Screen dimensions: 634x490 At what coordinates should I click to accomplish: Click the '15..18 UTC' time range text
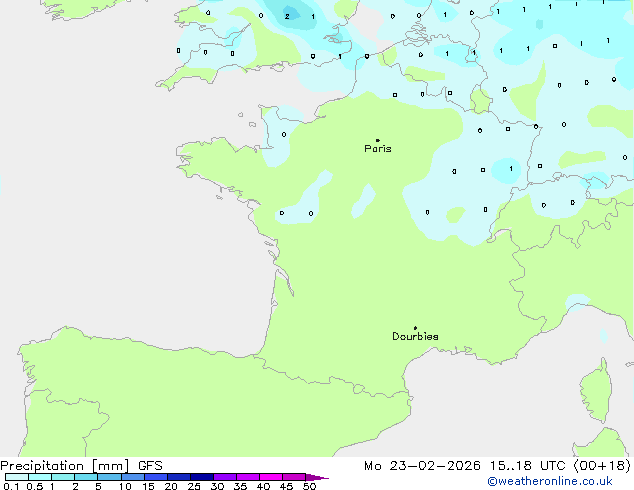click(x=527, y=466)
